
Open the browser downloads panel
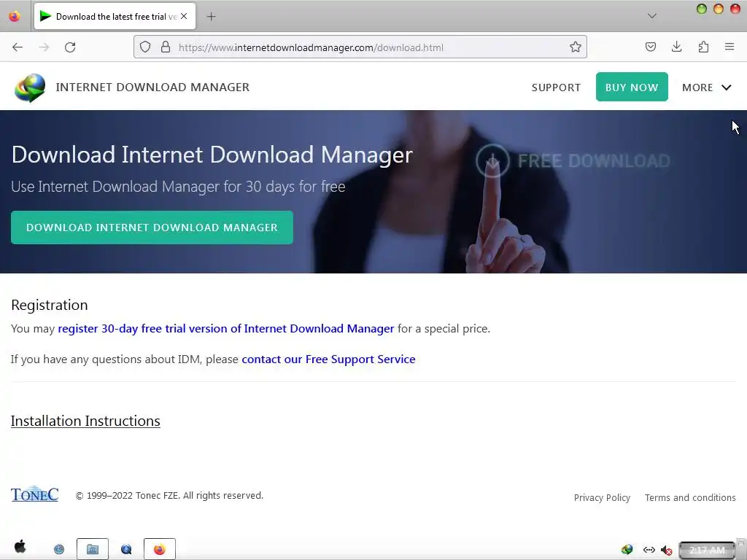point(676,47)
